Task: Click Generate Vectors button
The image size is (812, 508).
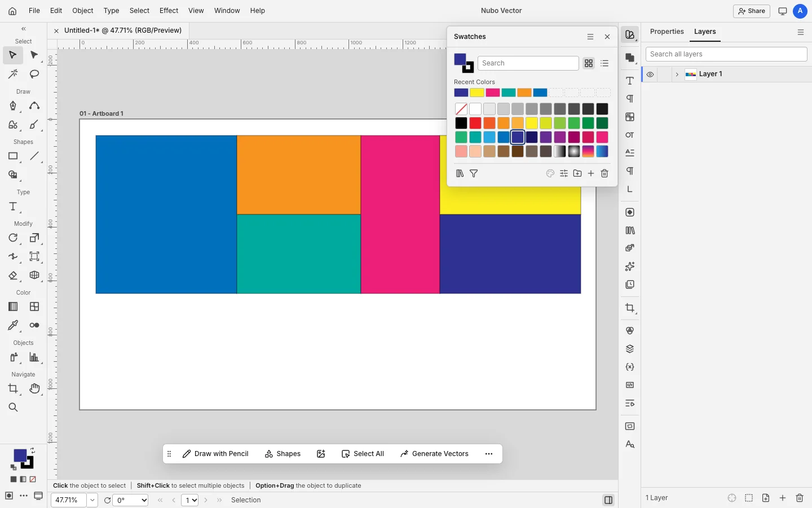Action: 434,454
